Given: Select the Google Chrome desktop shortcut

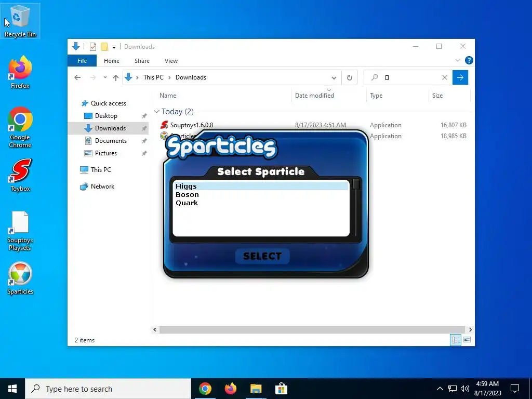Looking at the screenshot, I should (20, 127).
